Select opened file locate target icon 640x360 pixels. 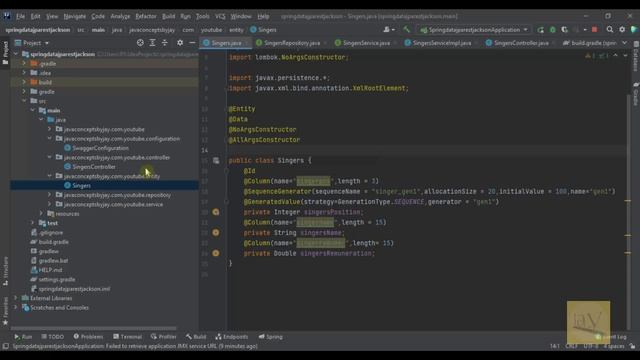140,42
